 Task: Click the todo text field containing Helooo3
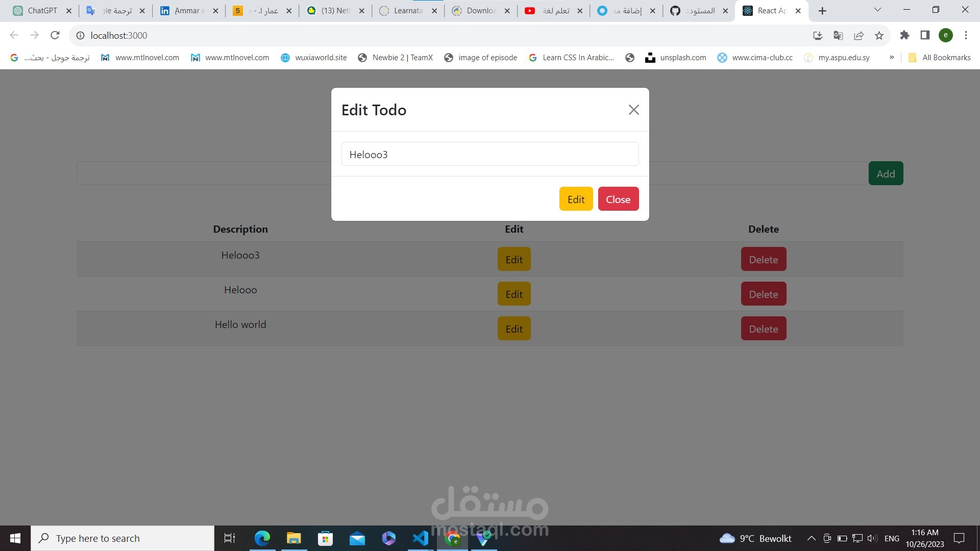click(x=489, y=154)
